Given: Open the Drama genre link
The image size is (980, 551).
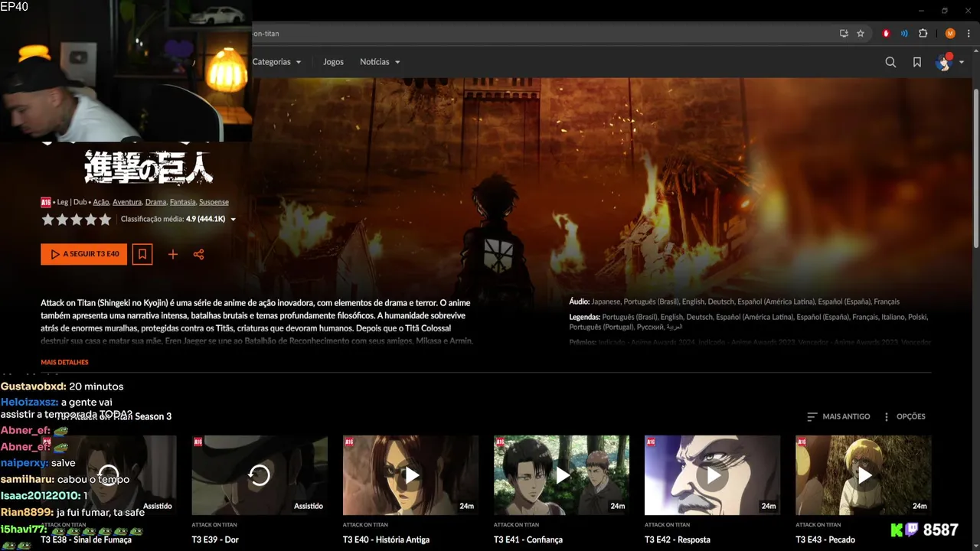Looking at the screenshot, I should pyautogui.click(x=155, y=202).
